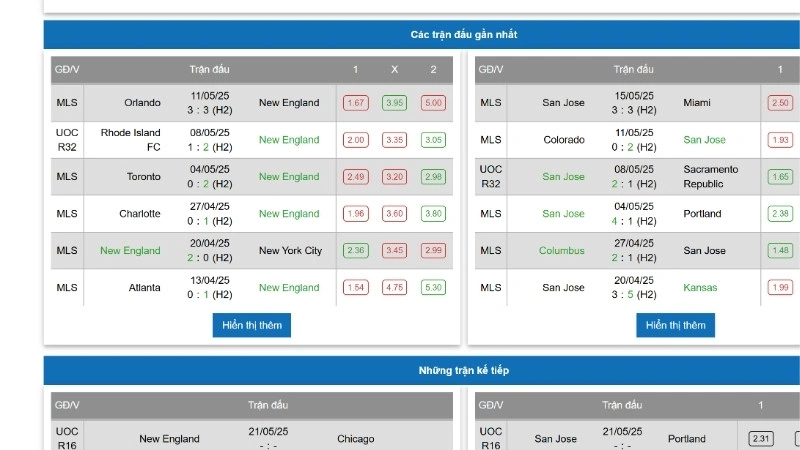
Task: Click 'Rhode Island FC' team name
Action: (x=131, y=140)
